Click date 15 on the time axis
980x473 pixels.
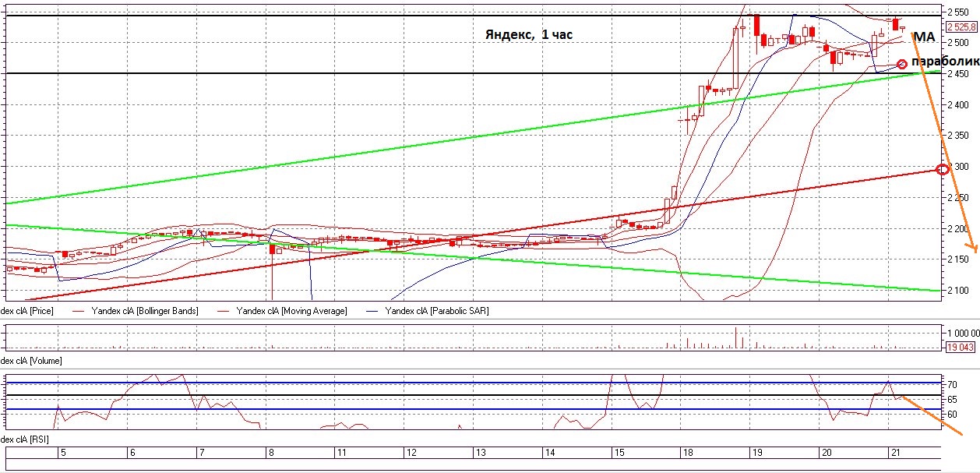tap(619, 453)
